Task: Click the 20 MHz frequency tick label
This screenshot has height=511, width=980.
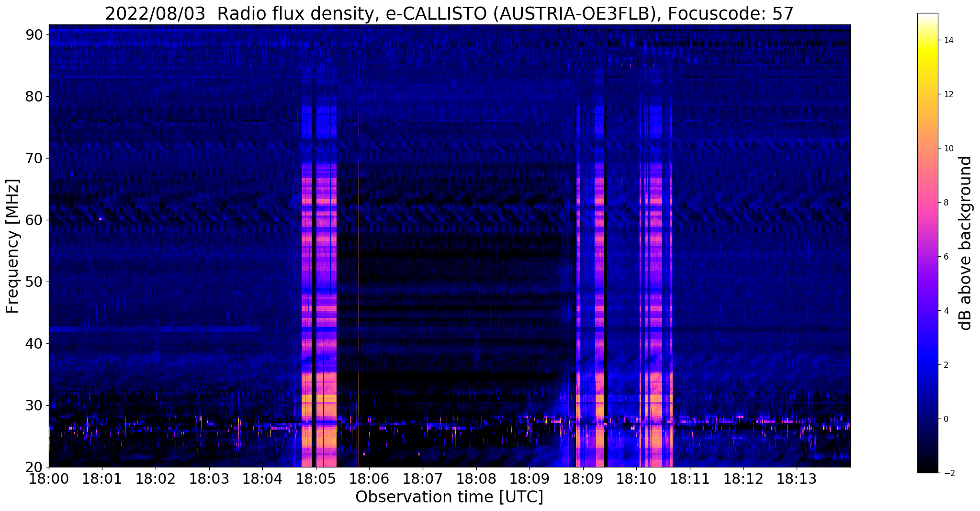Action: click(x=34, y=467)
